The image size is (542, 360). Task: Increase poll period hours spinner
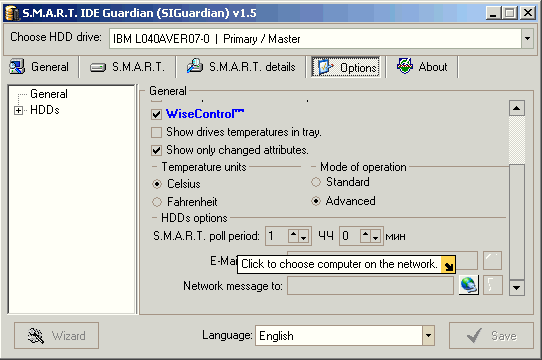(x=293, y=236)
